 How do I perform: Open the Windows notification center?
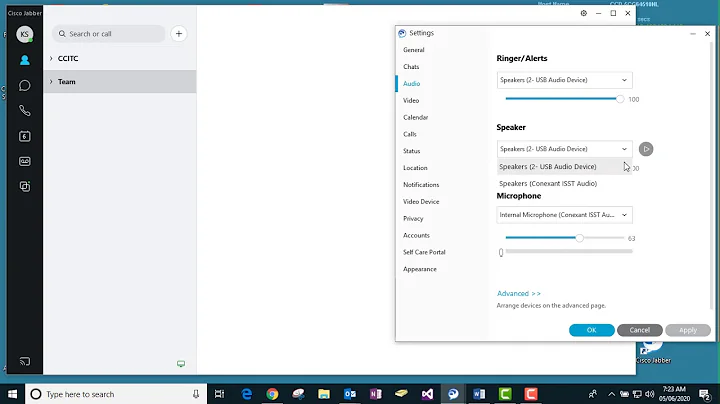704,394
